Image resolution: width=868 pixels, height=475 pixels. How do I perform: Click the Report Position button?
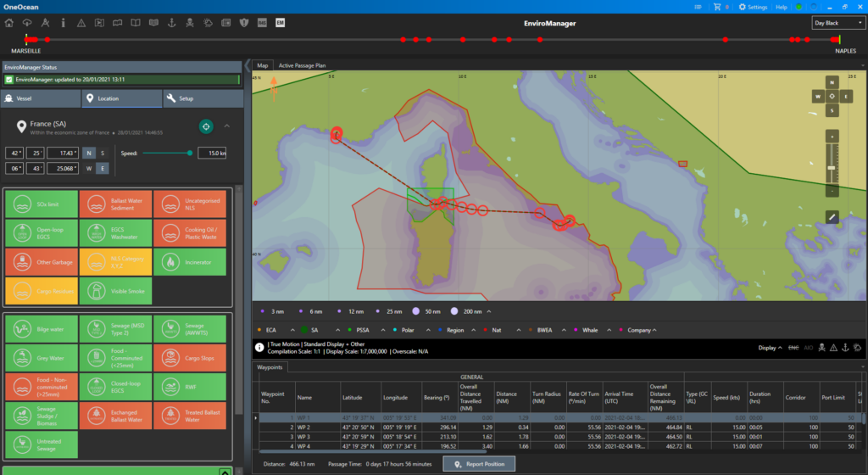click(x=479, y=464)
